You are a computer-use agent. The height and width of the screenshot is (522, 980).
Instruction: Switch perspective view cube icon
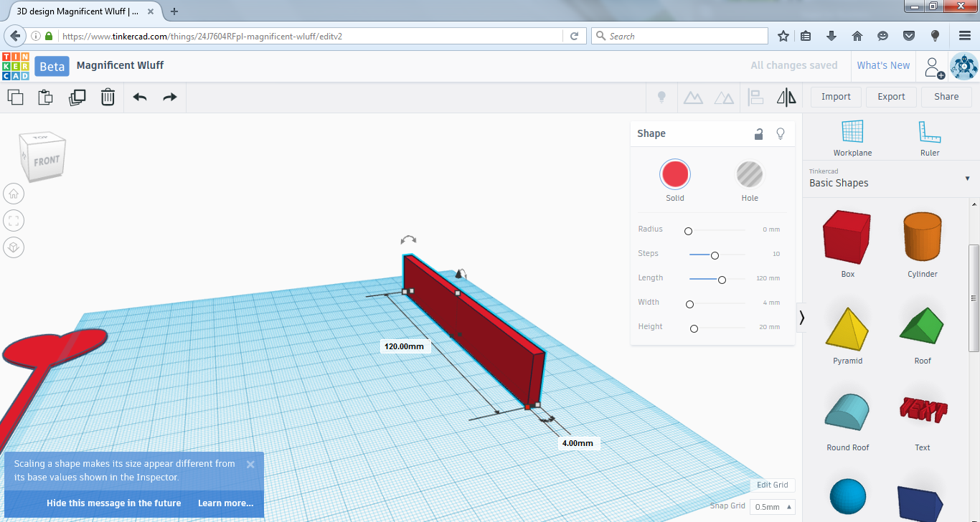[14, 247]
